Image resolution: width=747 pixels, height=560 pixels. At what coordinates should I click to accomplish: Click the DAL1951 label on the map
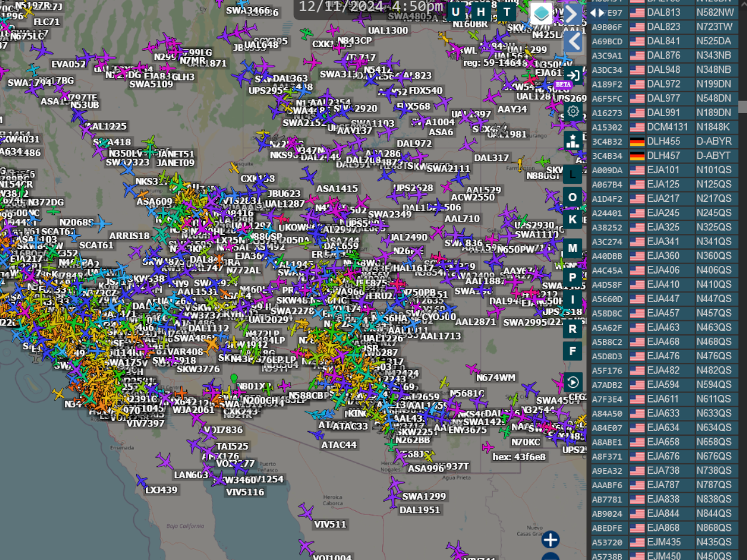420,510
